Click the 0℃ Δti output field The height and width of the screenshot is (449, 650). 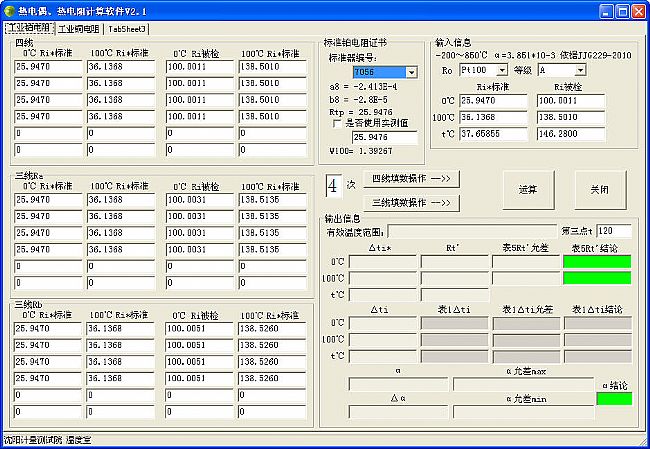pyautogui.click(x=383, y=323)
